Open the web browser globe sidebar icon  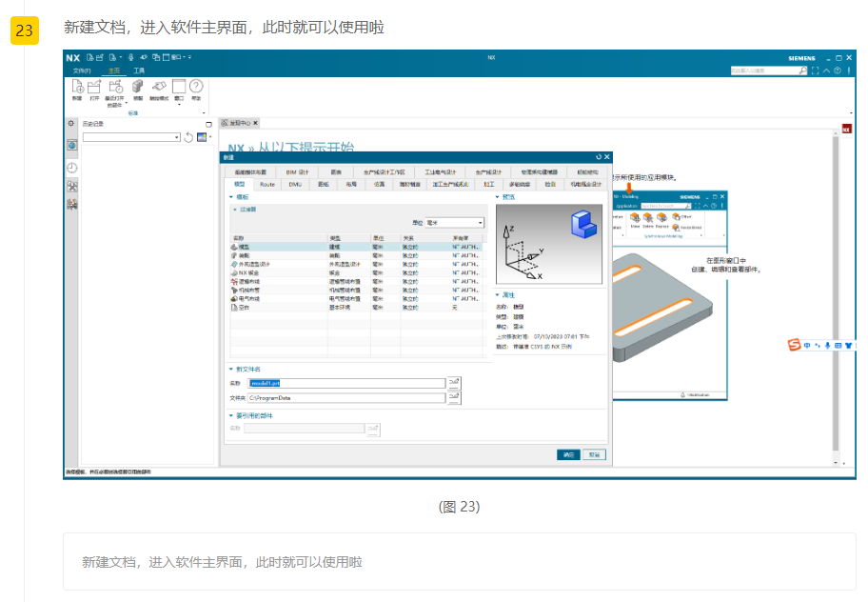72,145
